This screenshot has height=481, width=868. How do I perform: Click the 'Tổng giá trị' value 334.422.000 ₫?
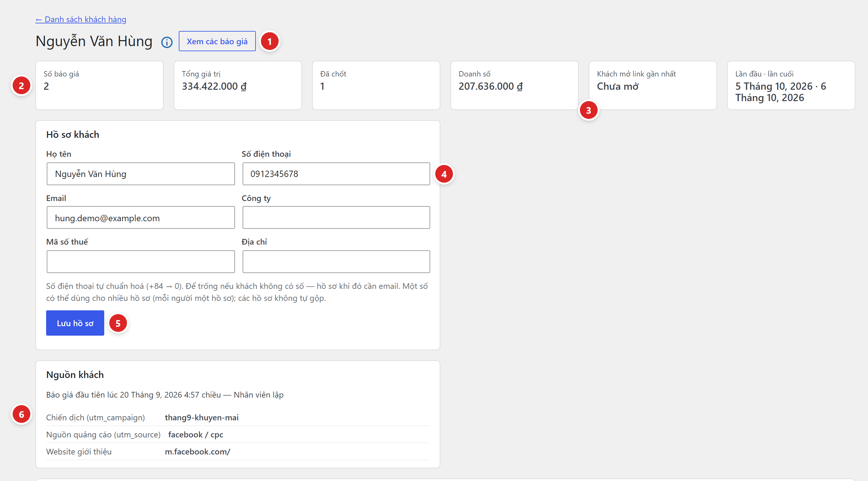pos(214,86)
